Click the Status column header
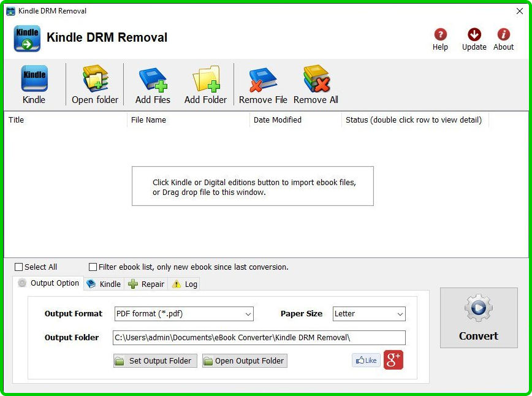Image resolution: width=532 pixels, height=396 pixels. point(415,120)
